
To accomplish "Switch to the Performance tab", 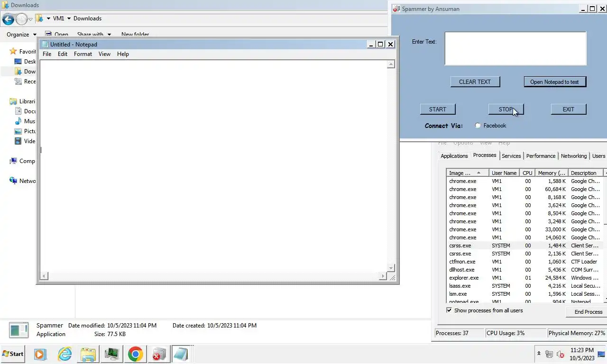I will (541, 156).
